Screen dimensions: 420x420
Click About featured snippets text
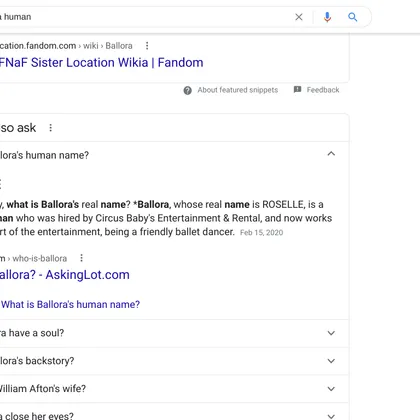(x=238, y=90)
